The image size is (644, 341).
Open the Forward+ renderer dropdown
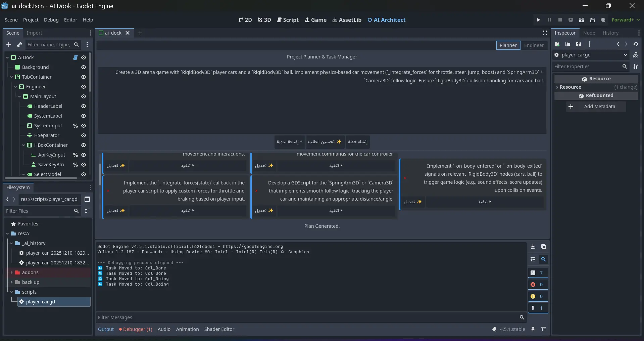(x=626, y=20)
